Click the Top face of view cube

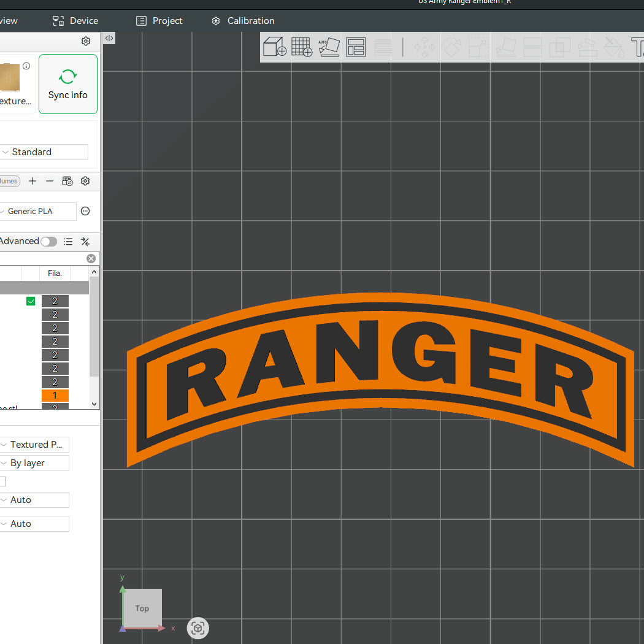142,608
